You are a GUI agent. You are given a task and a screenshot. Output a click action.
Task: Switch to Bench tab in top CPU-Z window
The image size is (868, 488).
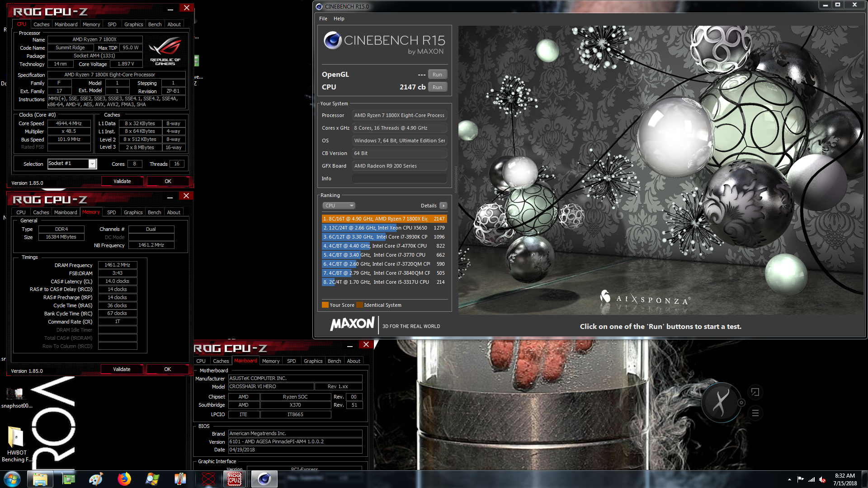pyautogui.click(x=155, y=24)
